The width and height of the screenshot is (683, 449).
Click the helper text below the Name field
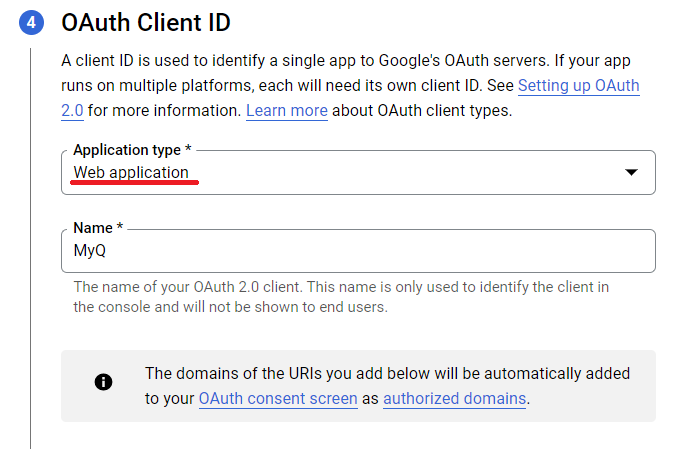[x=340, y=296]
